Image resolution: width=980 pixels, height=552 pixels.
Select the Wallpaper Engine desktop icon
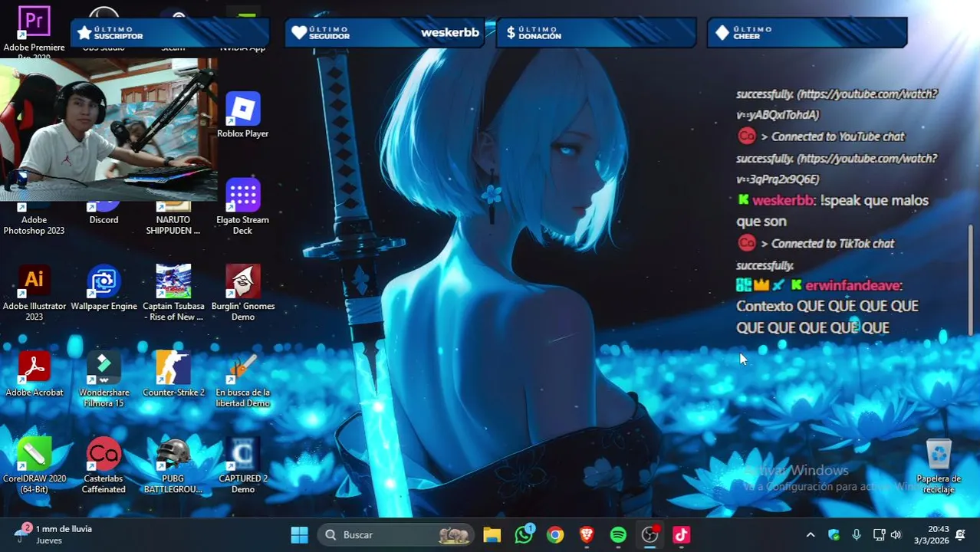tap(104, 288)
